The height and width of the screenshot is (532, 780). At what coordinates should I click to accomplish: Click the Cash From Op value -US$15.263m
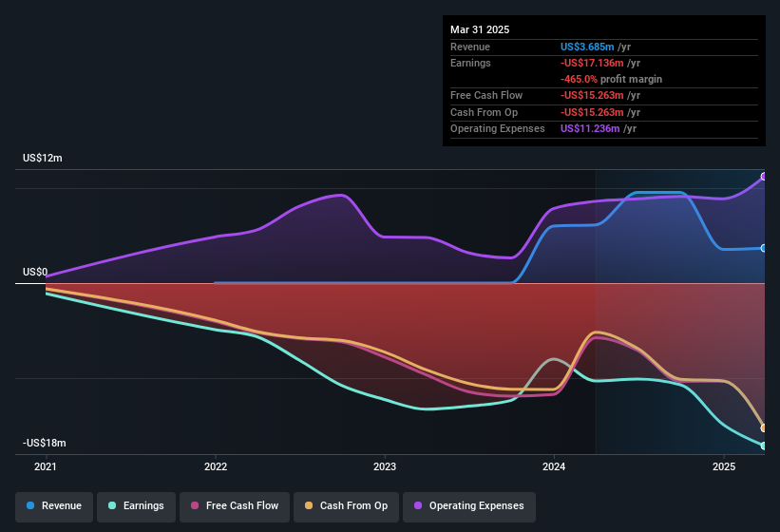coord(592,112)
